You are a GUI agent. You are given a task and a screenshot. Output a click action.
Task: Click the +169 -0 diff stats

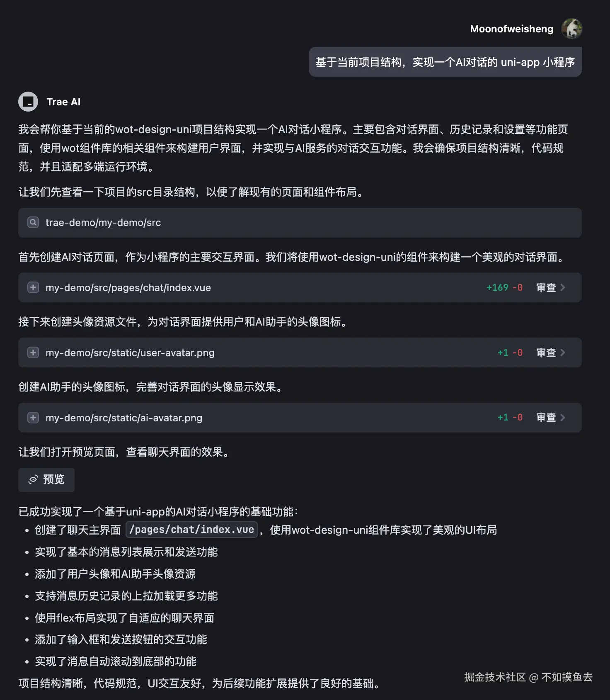click(x=504, y=287)
